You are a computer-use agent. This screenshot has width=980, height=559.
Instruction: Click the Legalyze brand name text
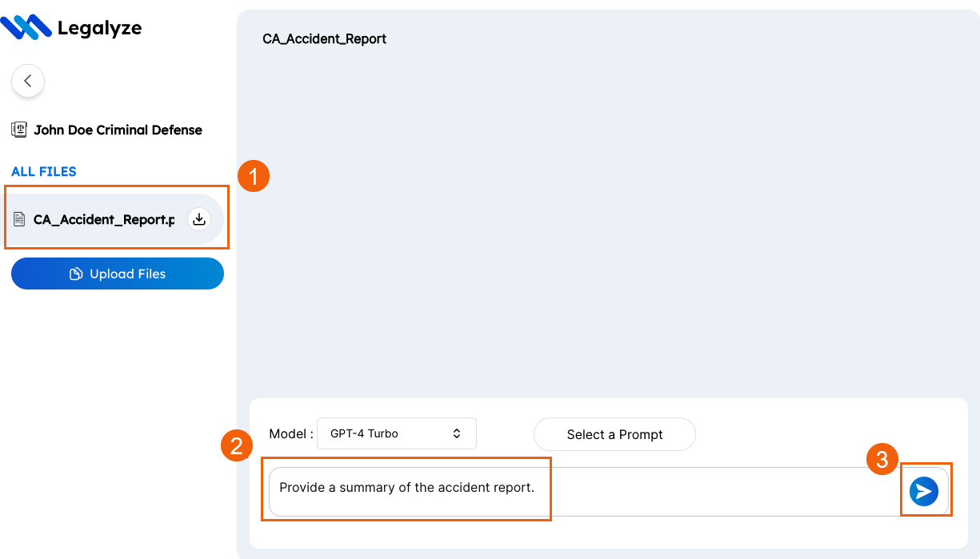coord(99,29)
